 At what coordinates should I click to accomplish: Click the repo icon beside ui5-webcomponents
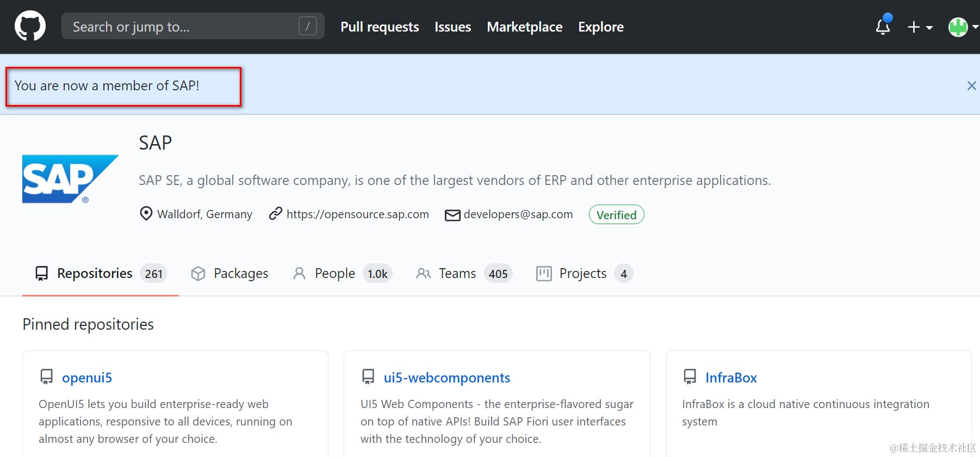368,376
